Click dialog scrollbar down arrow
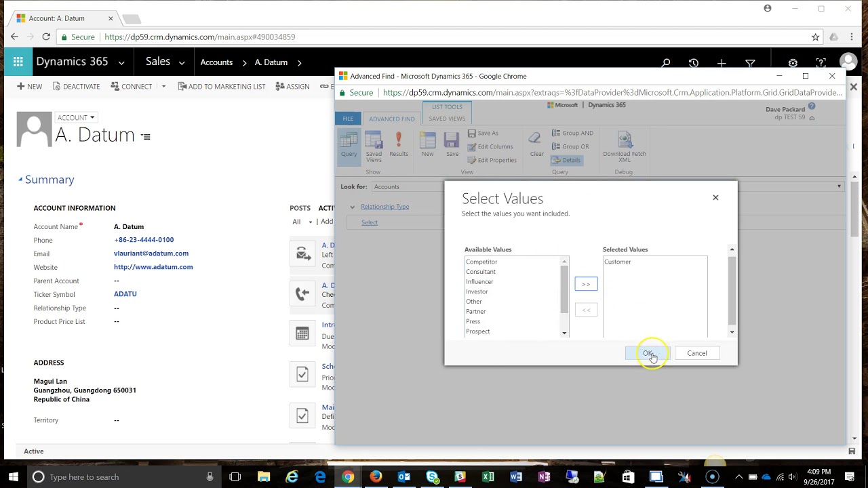This screenshot has width=868, height=488. coord(732,332)
